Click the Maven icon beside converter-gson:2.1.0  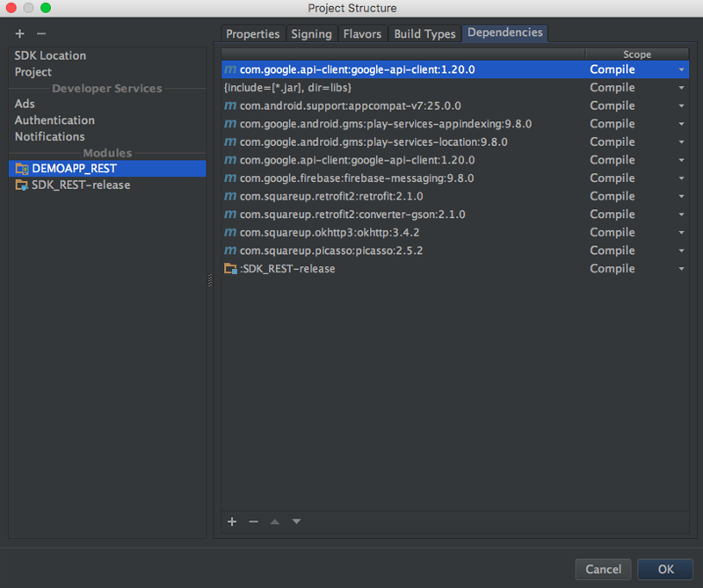pyautogui.click(x=230, y=214)
